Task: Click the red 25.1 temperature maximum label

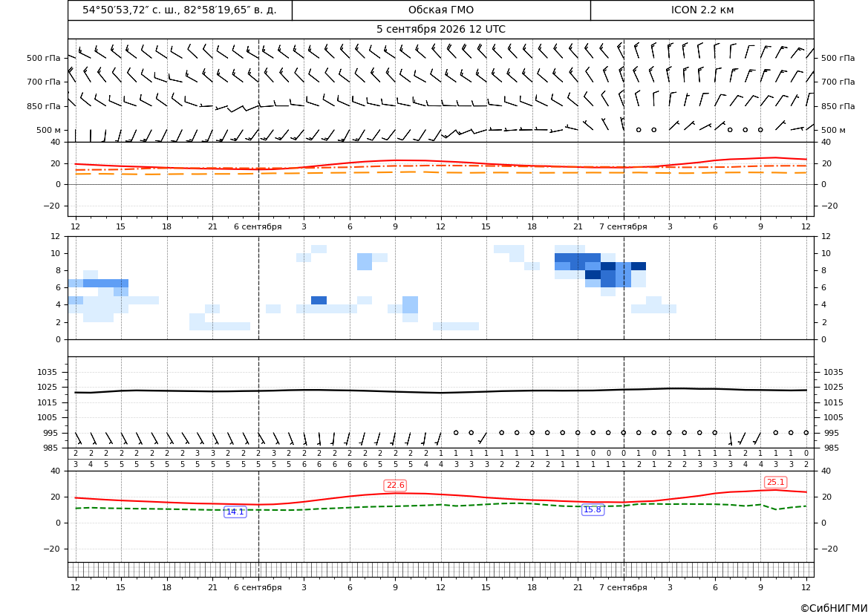Action: tap(775, 482)
